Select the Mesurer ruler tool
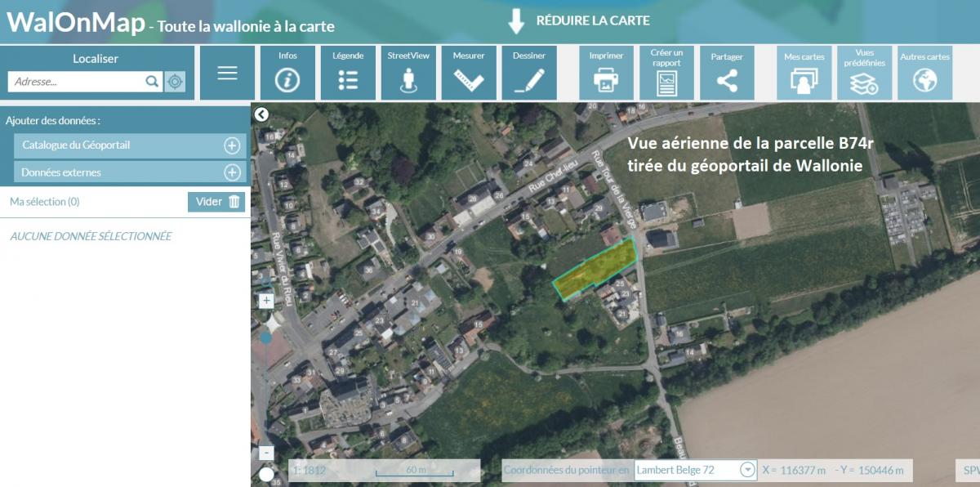Image resolution: width=980 pixels, height=487 pixels. pos(469,73)
